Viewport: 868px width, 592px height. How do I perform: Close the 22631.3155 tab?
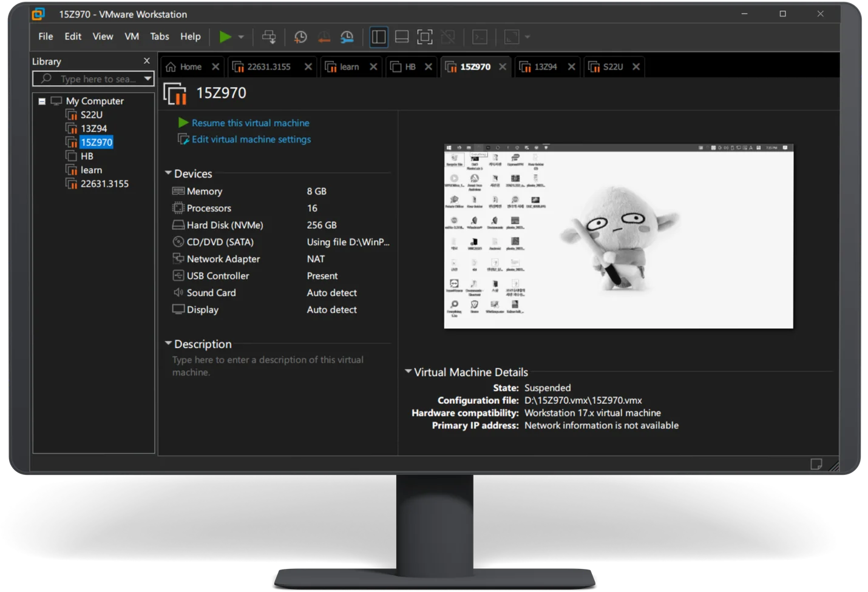[308, 67]
